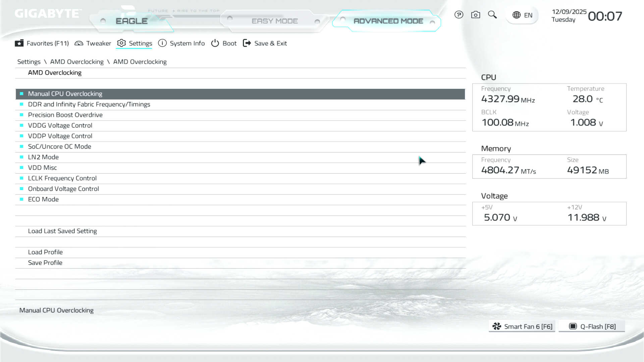Click Load Last Saved Setting

pyautogui.click(x=62, y=231)
